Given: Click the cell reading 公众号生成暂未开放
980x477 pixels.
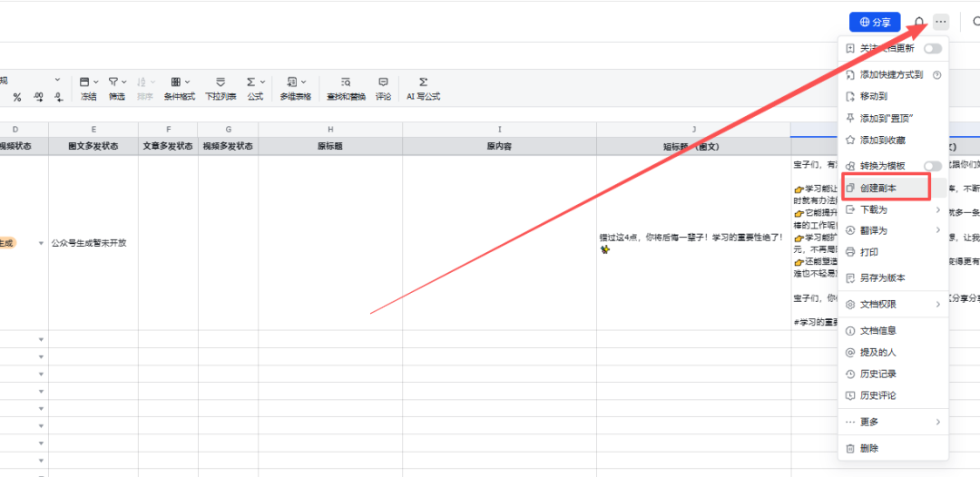Looking at the screenshot, I should [93, 243].
